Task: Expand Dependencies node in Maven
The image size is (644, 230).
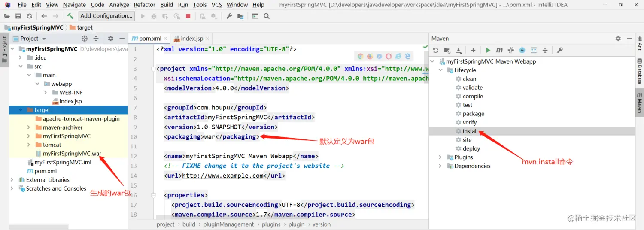Action: click(x=440, y=166)
